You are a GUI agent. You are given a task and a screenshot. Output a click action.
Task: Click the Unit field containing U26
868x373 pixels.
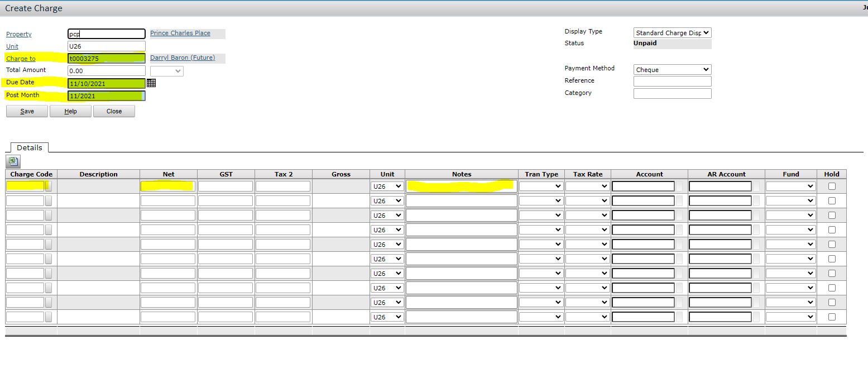pyautogui.click(x=107, y=46)
